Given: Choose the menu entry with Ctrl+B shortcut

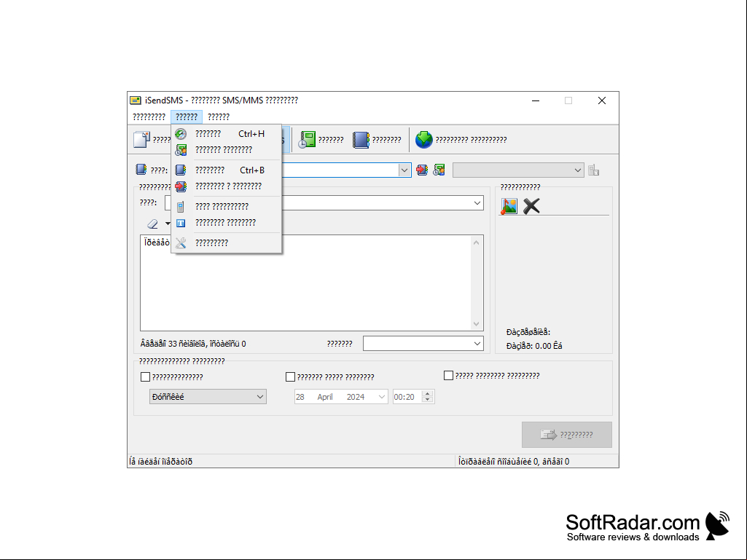Looking at the screenshot, I should tap(227, 170).
